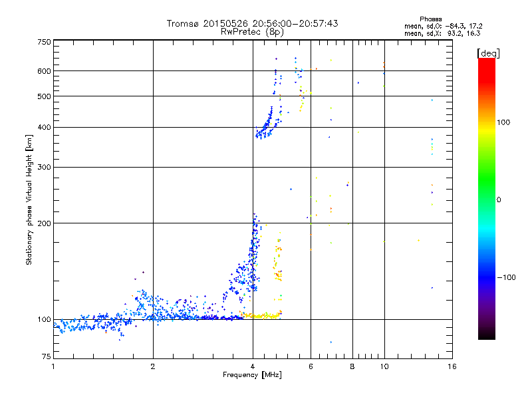Click the x-axis label '2'
Viewport: 532px width, 399px height.
(153, 366)
